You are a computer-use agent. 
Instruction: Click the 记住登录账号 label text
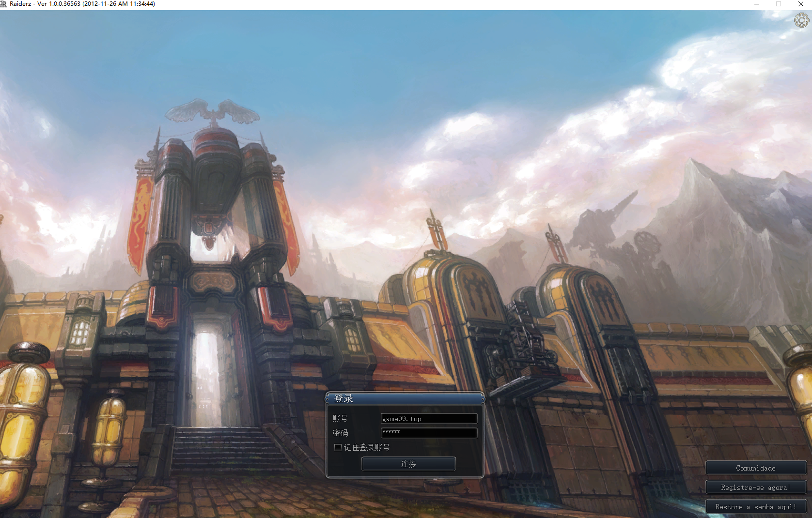pyautogui.click(x=367, y=447)
